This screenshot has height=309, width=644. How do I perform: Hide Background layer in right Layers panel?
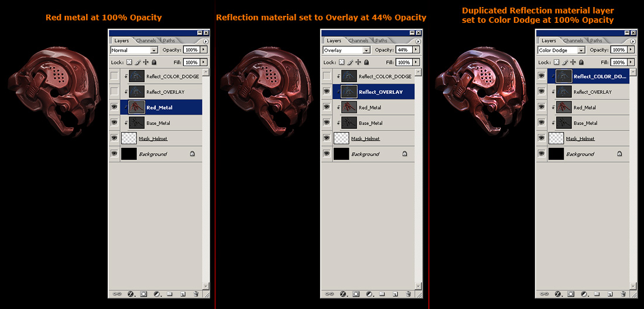click(x=542, y=154)
